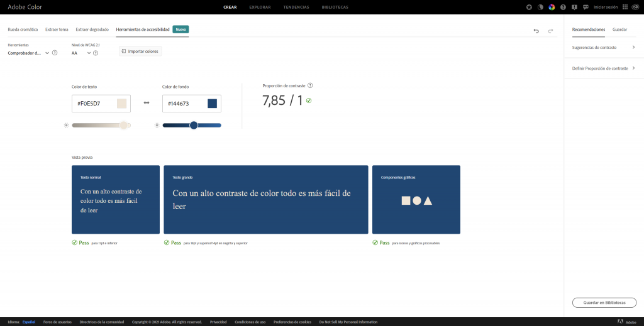
Task: Click text color brightness slider handle
Action: point(124,125)
